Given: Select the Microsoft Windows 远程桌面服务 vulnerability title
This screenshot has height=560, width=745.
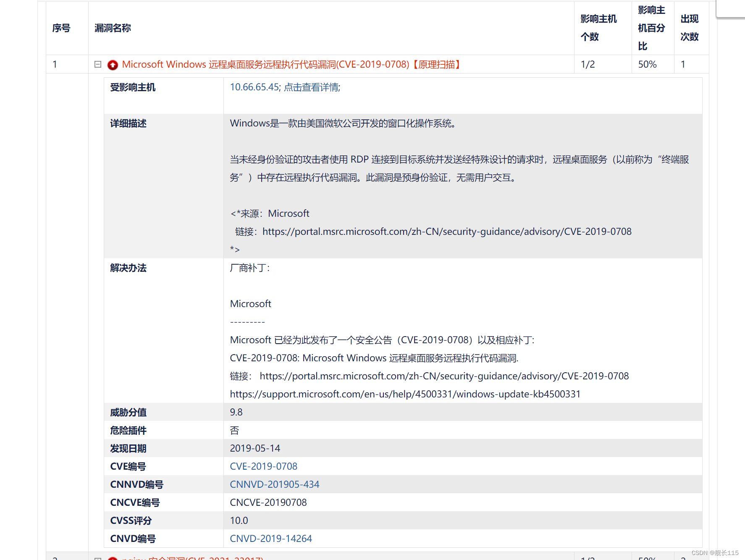Looking at the screenshot, I should [290, 64].
